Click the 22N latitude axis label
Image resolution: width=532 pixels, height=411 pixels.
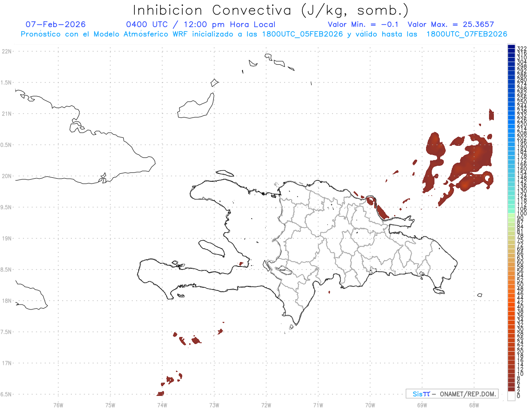[x=7, y=51]
